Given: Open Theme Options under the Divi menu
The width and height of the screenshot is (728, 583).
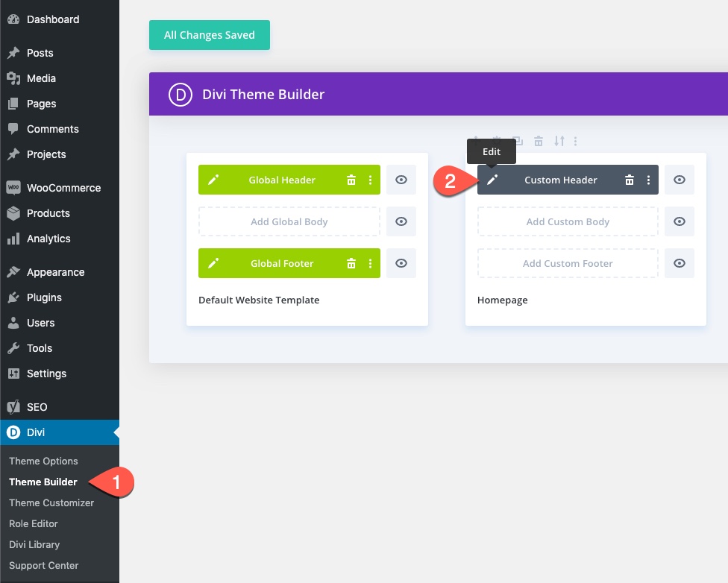Looking at the screenshot, I should pyautogui.click(x=43, y=461).
